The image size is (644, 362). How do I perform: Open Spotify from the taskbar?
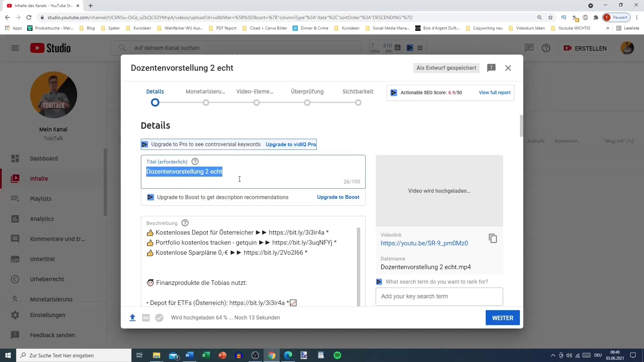(337, 355)
